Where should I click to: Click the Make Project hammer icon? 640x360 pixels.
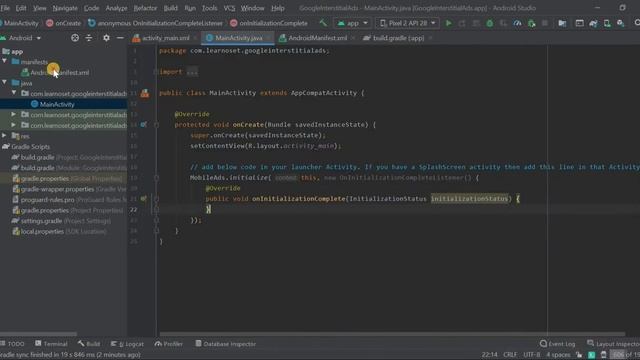pos(323,23)
